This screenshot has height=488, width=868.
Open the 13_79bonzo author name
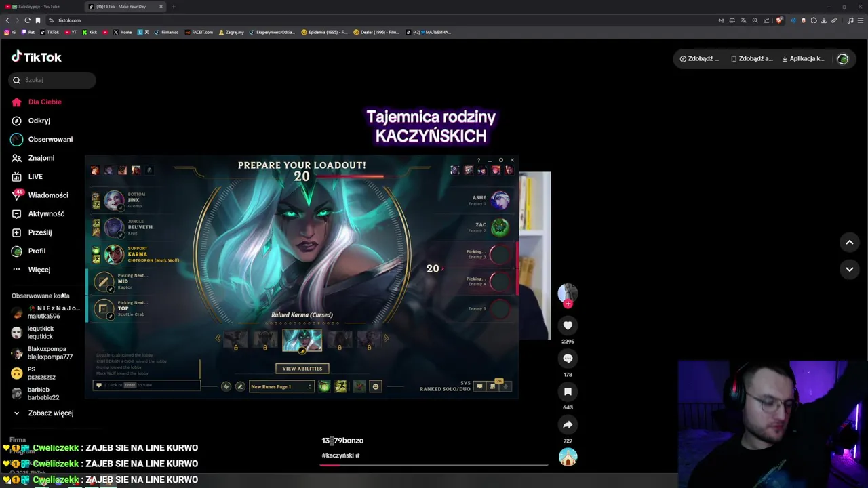pos(342,441)
